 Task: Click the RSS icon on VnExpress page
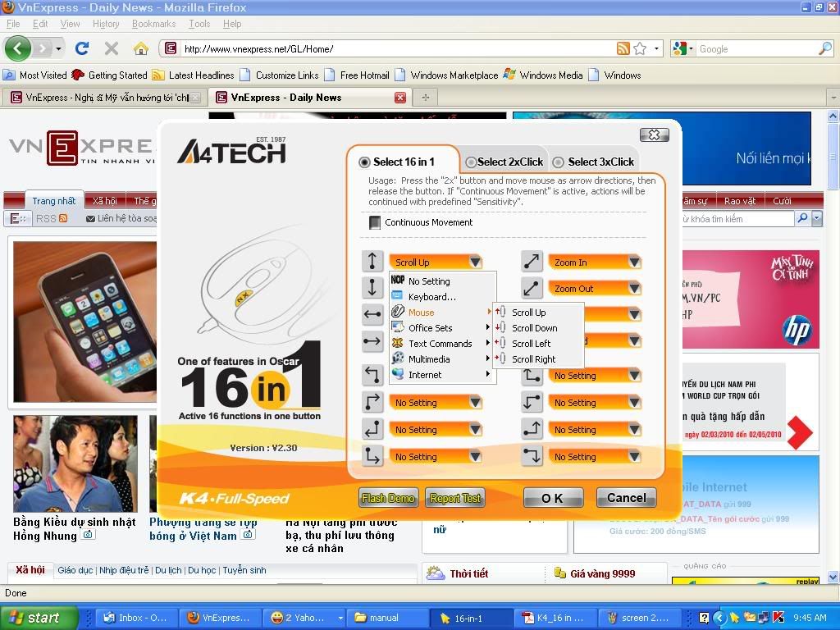click(x=63, y=218)
